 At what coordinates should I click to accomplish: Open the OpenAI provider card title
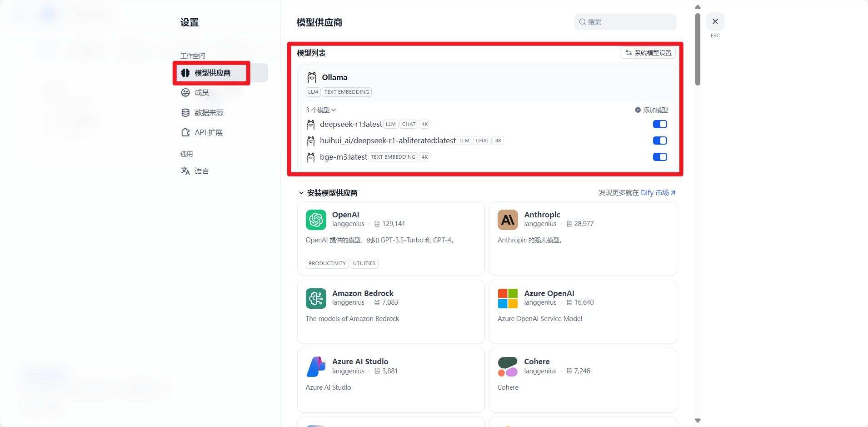345,215
